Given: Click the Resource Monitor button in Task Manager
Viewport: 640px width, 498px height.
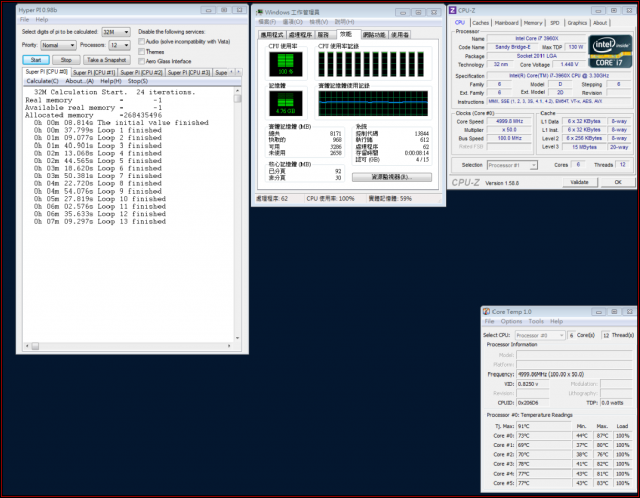Looking at the screenshot, I should click(x=392, y=177).
